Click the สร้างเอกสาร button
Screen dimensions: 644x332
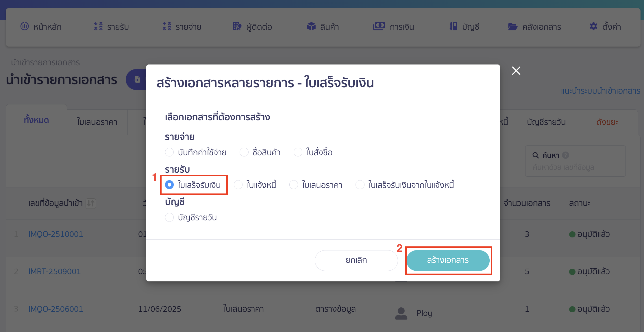[x=448, y=260]
